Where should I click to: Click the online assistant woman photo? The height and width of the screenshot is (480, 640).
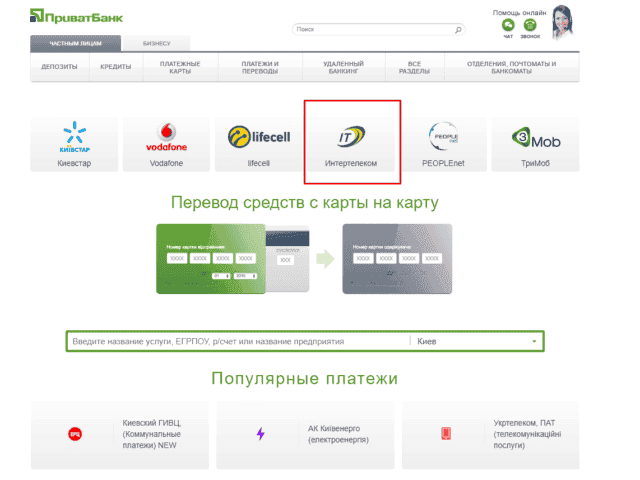(x=562, y=22)
